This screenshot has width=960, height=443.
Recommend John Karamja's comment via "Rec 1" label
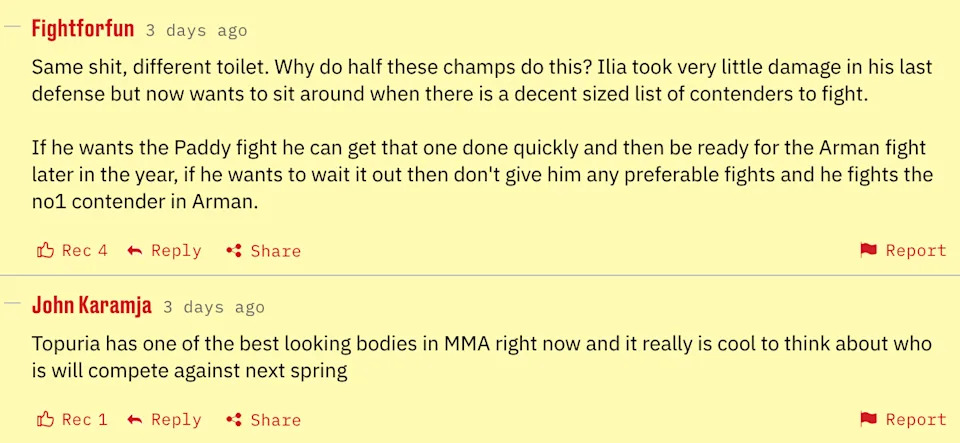point(85,419)
